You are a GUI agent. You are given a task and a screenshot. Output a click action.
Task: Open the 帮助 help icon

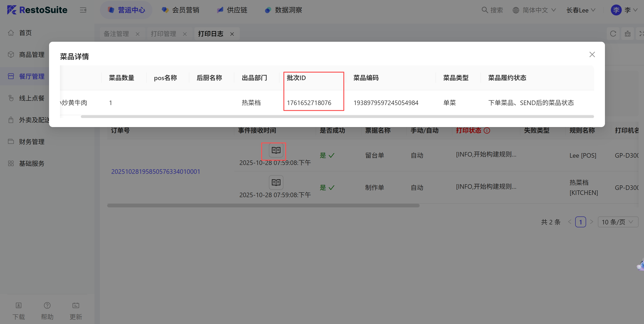(47, 305)
